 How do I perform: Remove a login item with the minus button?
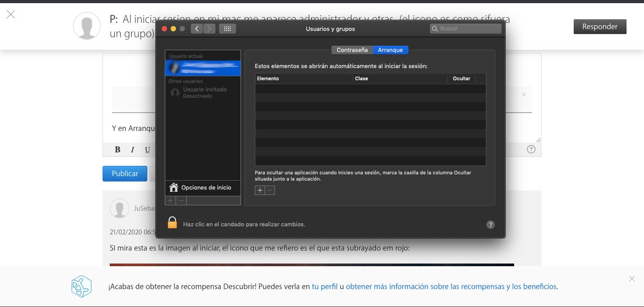(270, 190)
